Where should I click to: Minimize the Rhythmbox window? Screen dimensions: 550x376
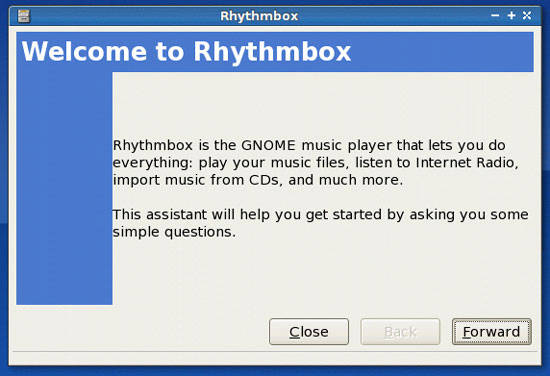pyautogui.click(x=495, y=15)
